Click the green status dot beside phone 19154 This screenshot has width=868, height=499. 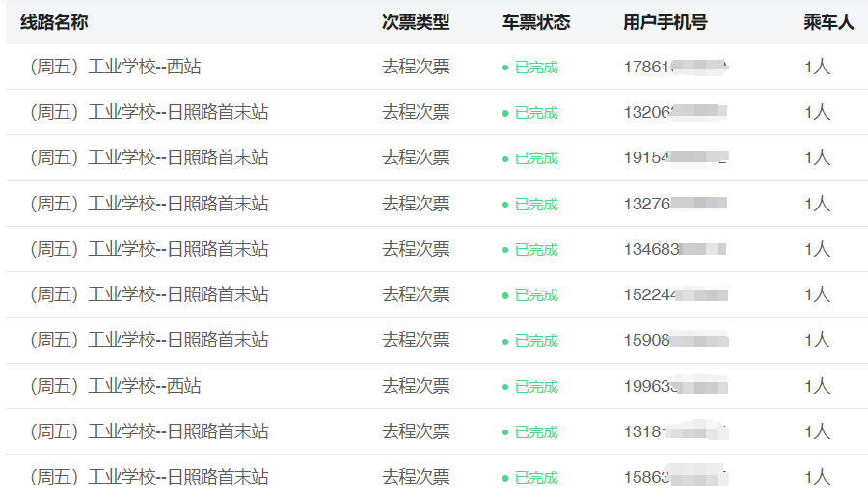click(x=505, y=159)
